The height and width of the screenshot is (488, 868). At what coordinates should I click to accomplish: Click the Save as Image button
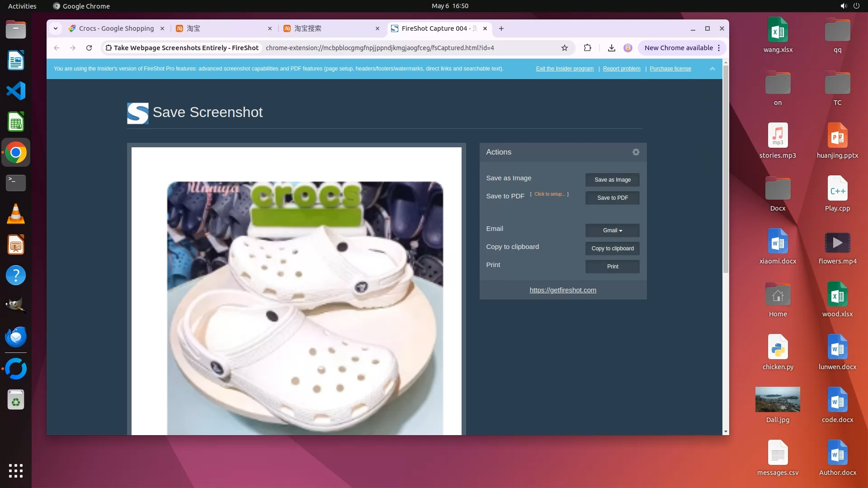[612, 180]
